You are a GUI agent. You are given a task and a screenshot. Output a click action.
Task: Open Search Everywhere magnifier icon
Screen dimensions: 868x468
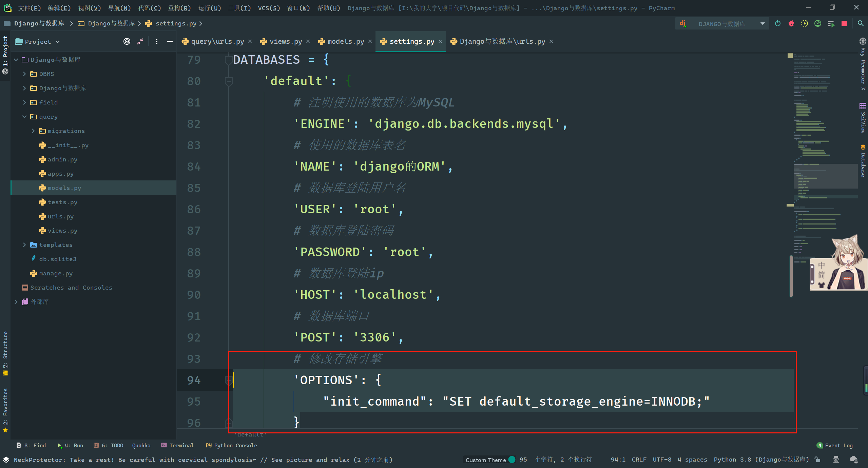861,23
